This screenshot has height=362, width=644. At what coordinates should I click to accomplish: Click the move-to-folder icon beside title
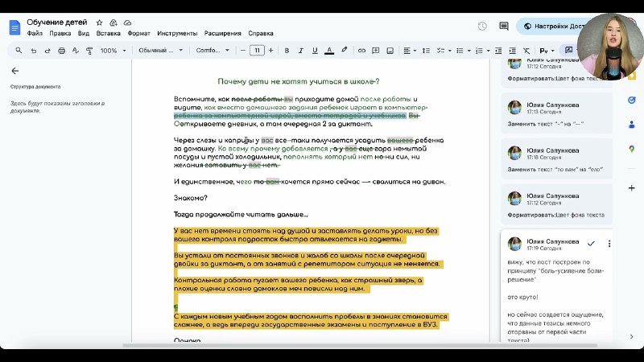click(x=114, y=23)
